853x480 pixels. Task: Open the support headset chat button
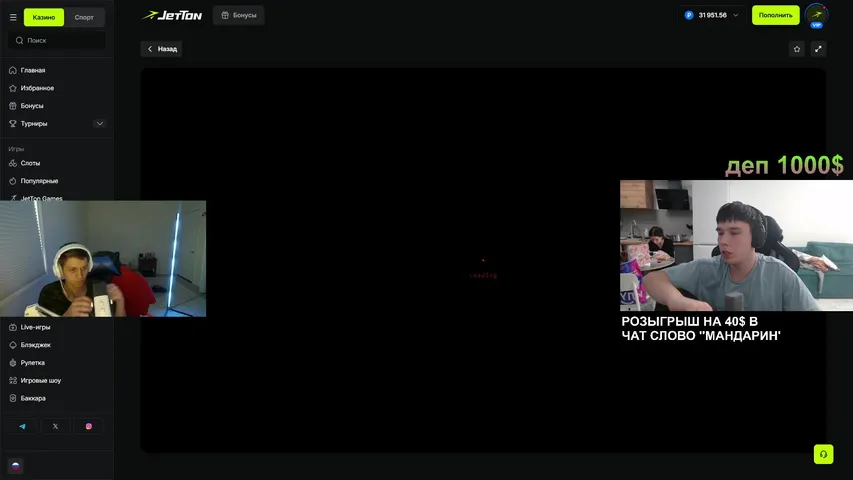[x=823, y=454]
